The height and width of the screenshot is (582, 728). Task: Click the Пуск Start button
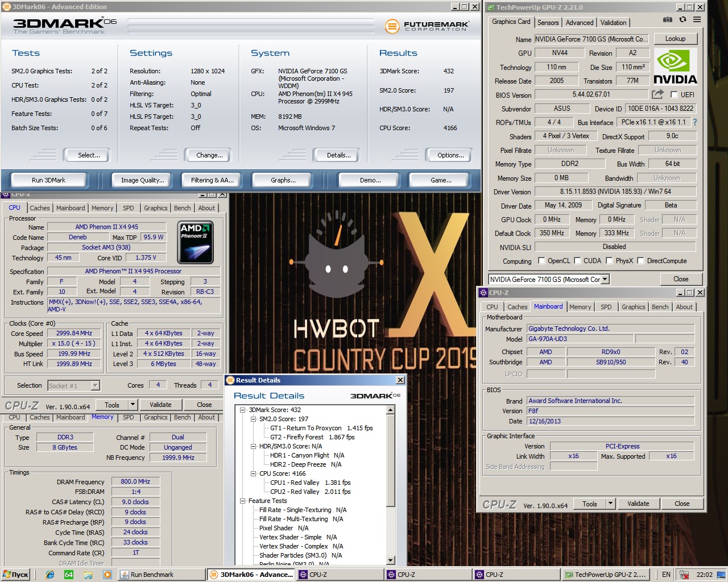(x=15, y=575)
